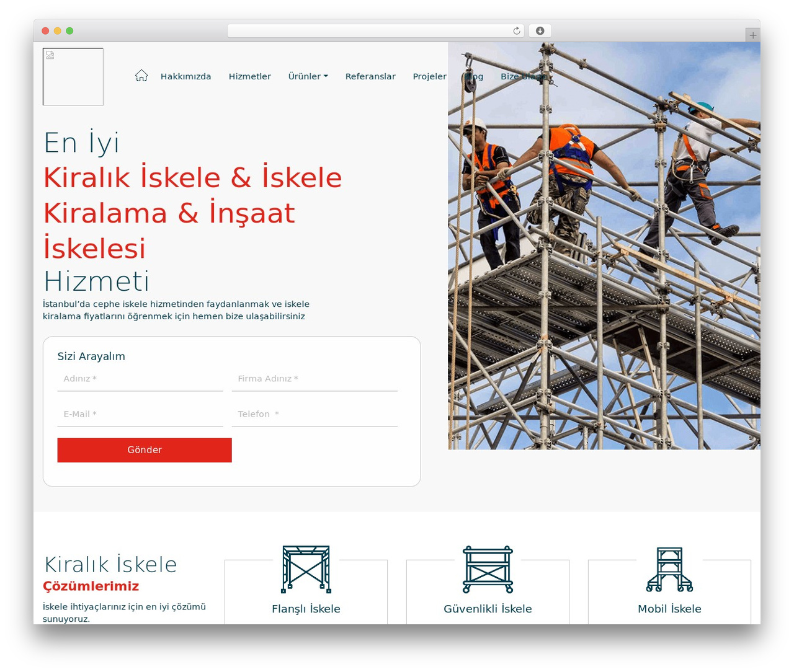Navigate to the Projeler page
794x672 pixels.
pyautogui.click(x=430, y=76)
